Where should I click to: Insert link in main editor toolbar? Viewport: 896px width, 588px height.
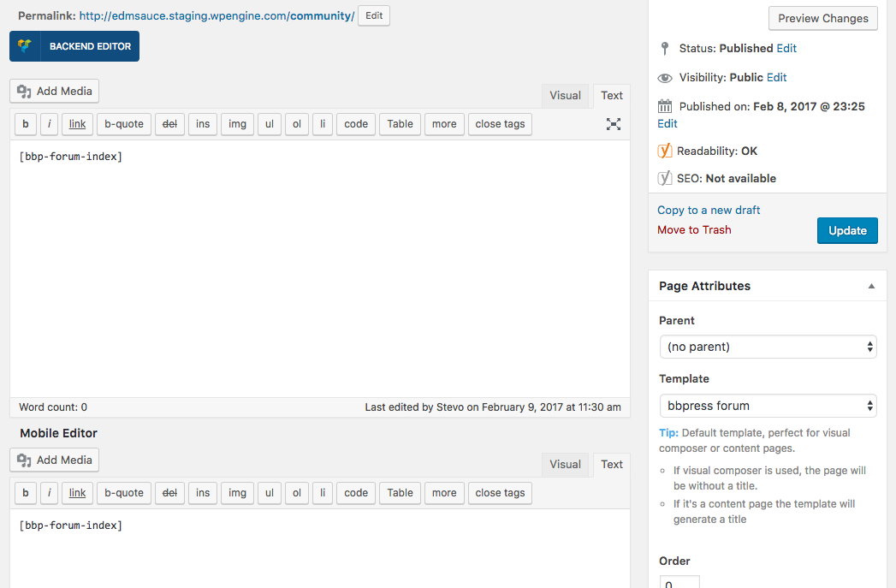[77, 124]
